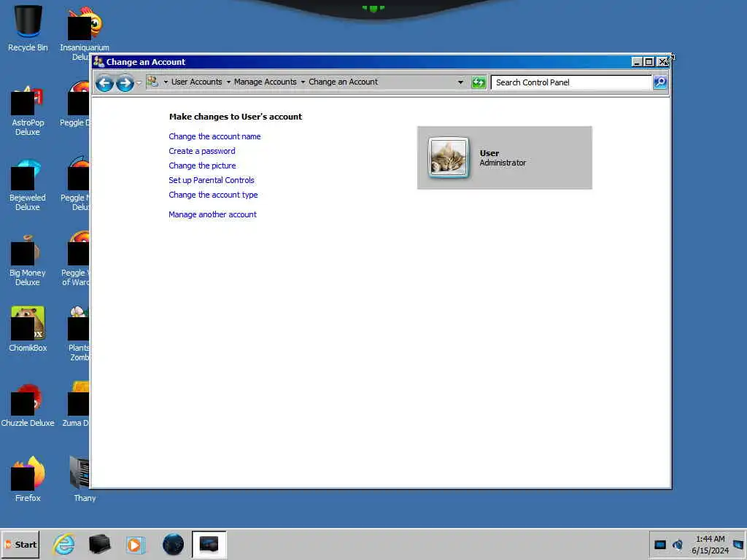
Task: Expand arrow before Manage Accounts breadcrumb
Action: 228,82
